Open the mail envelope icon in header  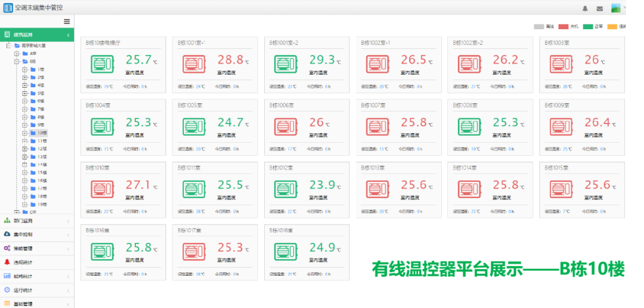coord(599,8)
